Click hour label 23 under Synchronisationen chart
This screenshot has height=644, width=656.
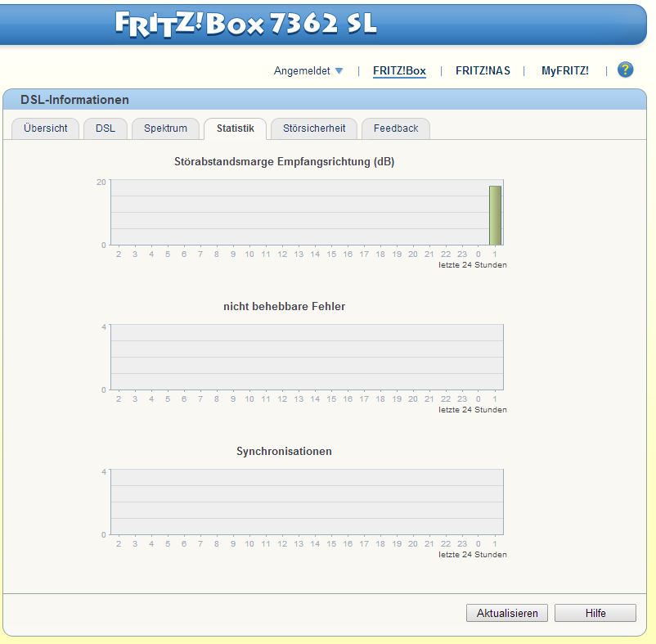(462, 543)
